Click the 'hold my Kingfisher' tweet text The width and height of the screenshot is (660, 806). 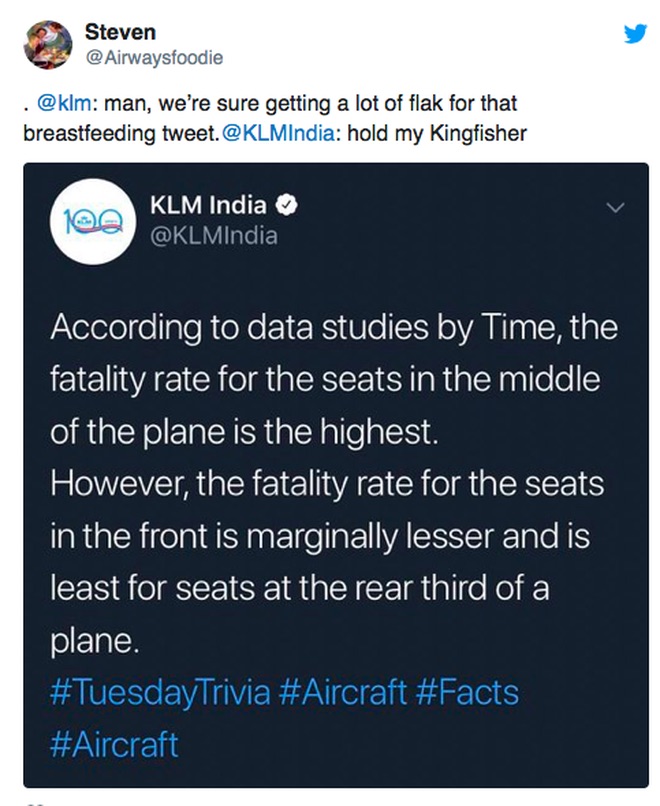pyautogui.click(x=437, y=133)
